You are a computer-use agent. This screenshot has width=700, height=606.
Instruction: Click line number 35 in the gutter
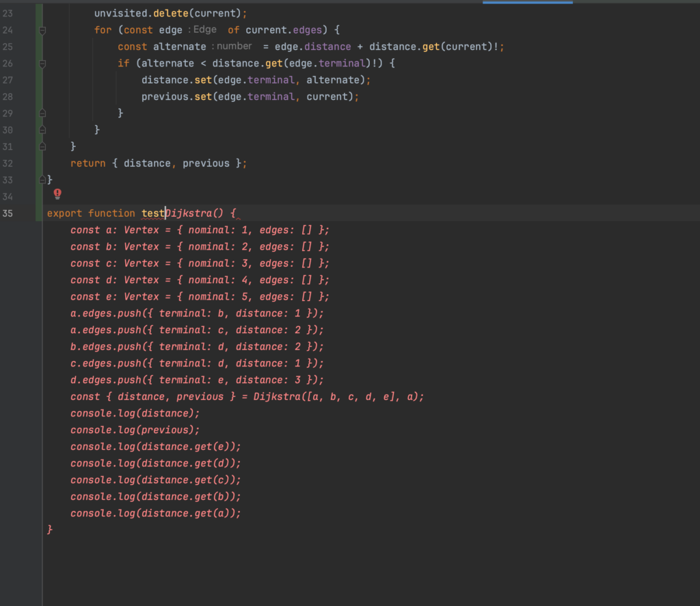click(8, 213)
